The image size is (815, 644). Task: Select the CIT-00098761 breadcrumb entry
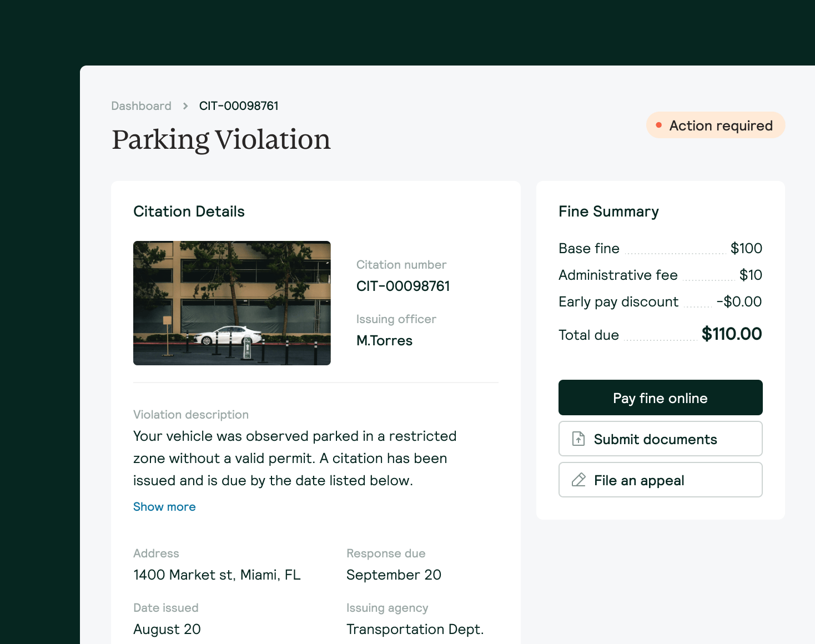pyautogui.click(x=239, y=105)
